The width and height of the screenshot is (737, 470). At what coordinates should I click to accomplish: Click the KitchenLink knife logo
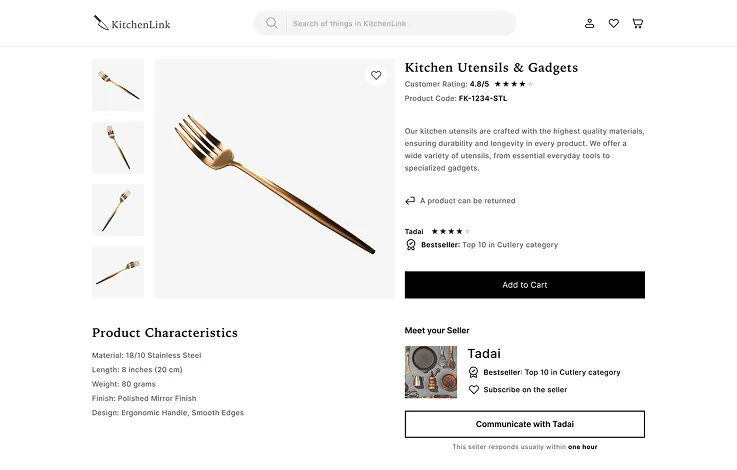(x=101, y=22)
